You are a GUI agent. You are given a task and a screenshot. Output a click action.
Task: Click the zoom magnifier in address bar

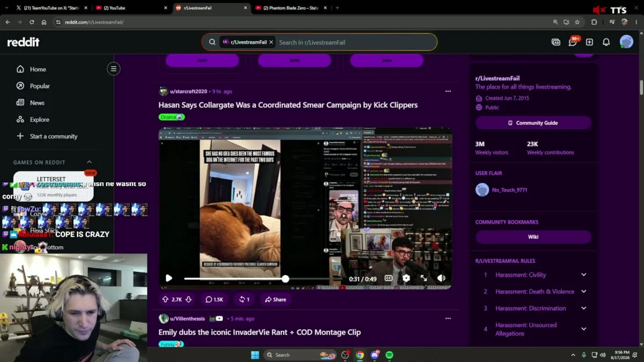click(x=555, y=22)
